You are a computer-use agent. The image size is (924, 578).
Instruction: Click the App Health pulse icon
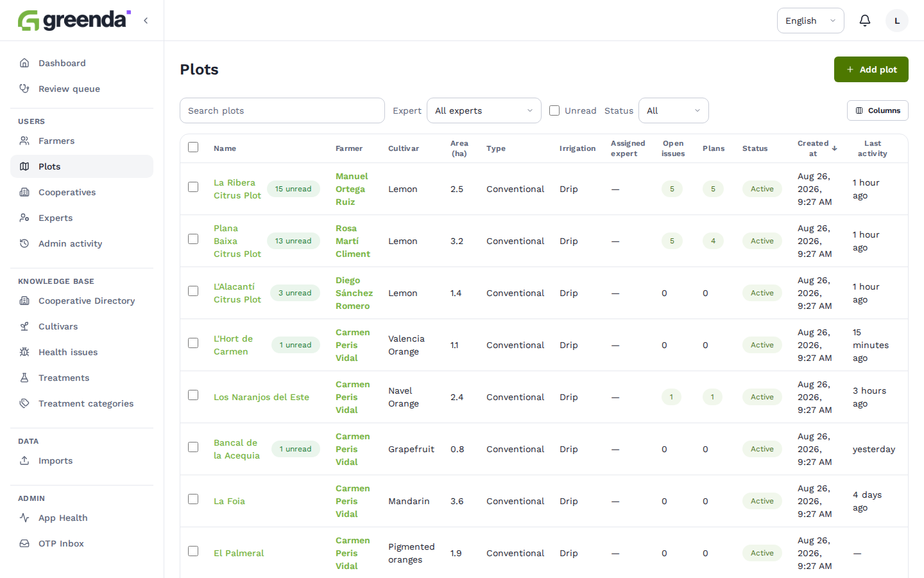click(x=24, y=518)
